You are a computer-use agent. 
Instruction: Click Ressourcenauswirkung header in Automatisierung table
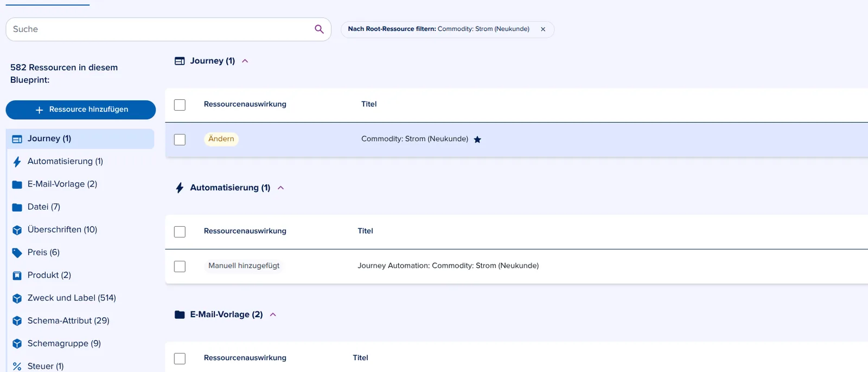[x=245, y=231]
